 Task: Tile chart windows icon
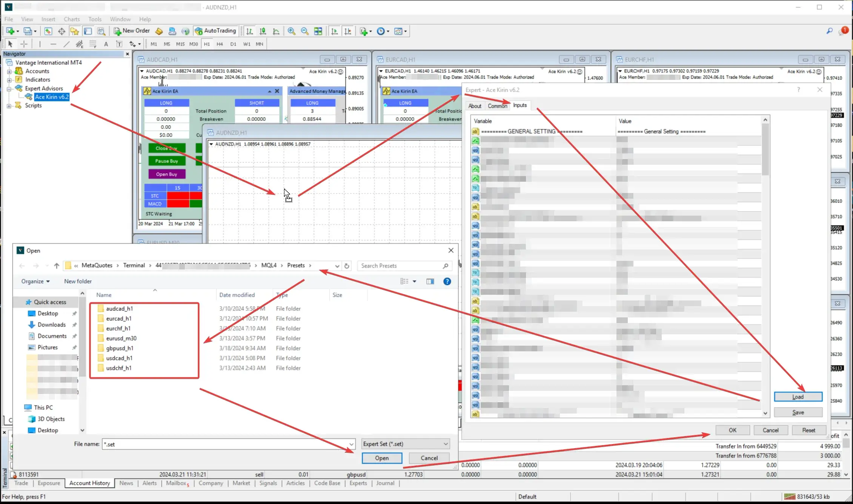(x=318, y=31)
